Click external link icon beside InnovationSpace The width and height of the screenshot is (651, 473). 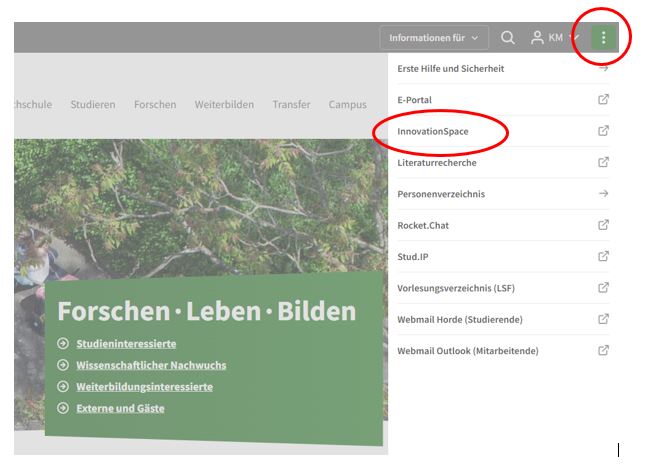coord(603,131)
